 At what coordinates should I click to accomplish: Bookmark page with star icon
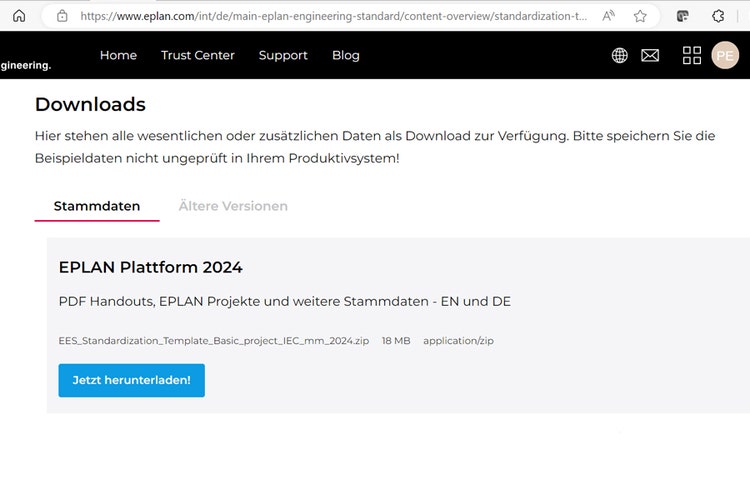point(640,16)
